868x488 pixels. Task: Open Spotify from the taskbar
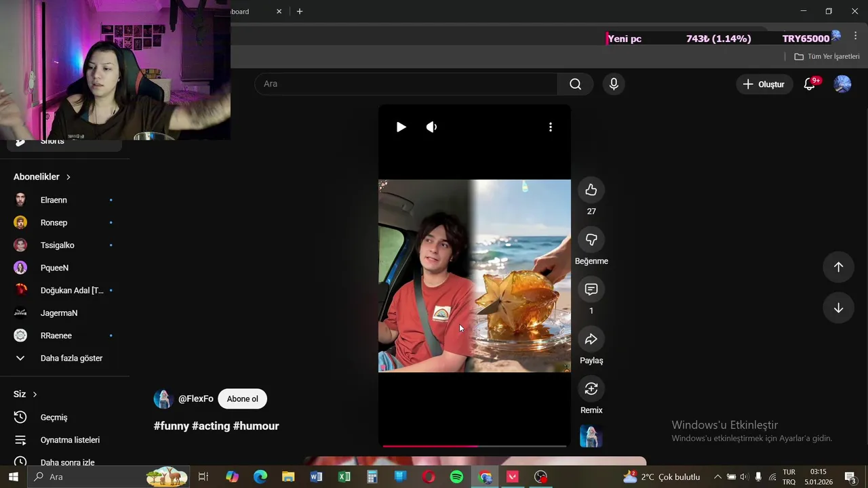coord(456,476)
